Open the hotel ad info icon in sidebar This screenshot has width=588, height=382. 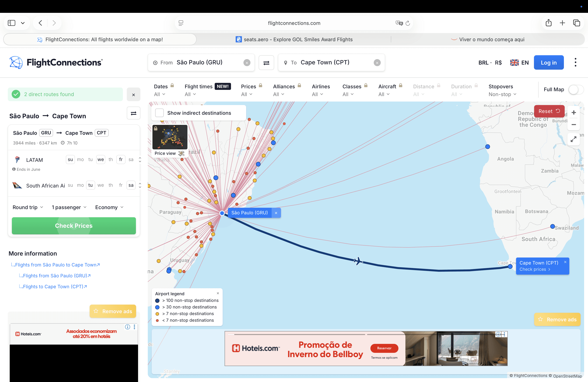(x=128, y=327)
